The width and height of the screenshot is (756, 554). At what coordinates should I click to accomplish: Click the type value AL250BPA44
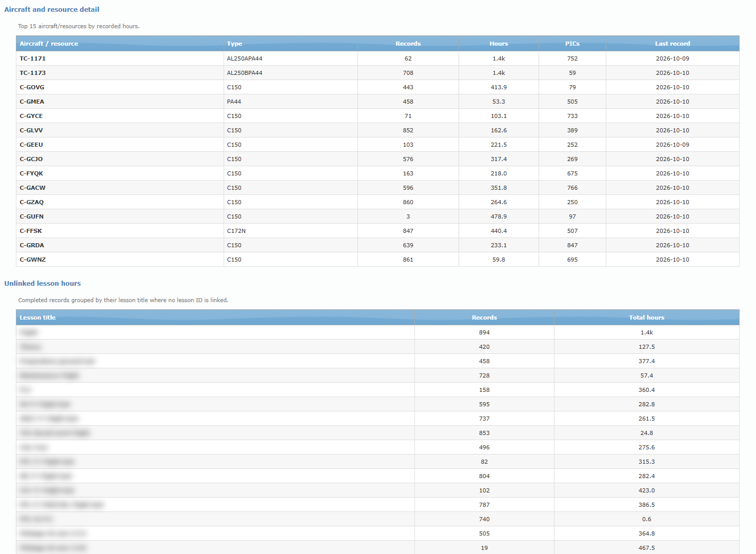click(x=245, y=73)
